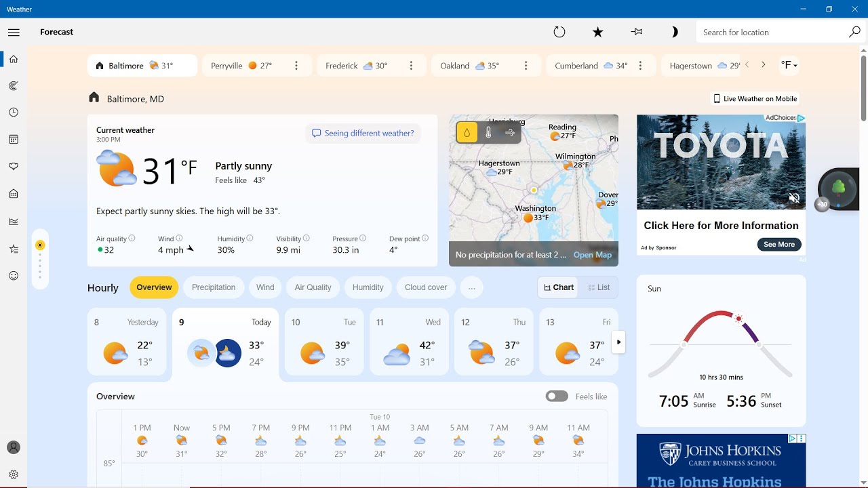Select the Baltimore location chip

[142, 66]
